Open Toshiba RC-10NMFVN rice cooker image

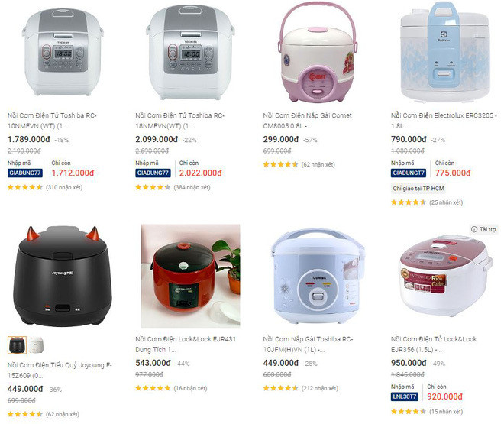click(x=63, y=51)
